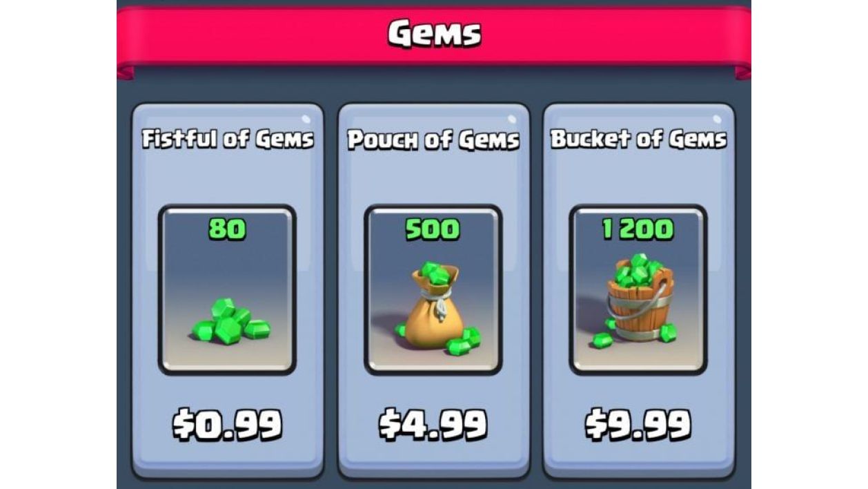Select the 80 gems thumbnail card
The width and height of the screenshot is (868, 489).
(x=227, y=290)
